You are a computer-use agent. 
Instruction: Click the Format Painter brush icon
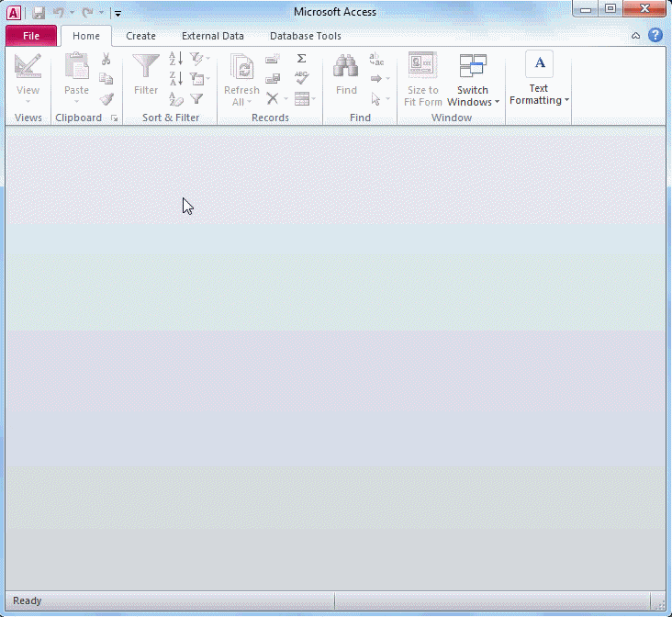click(106, 99)
